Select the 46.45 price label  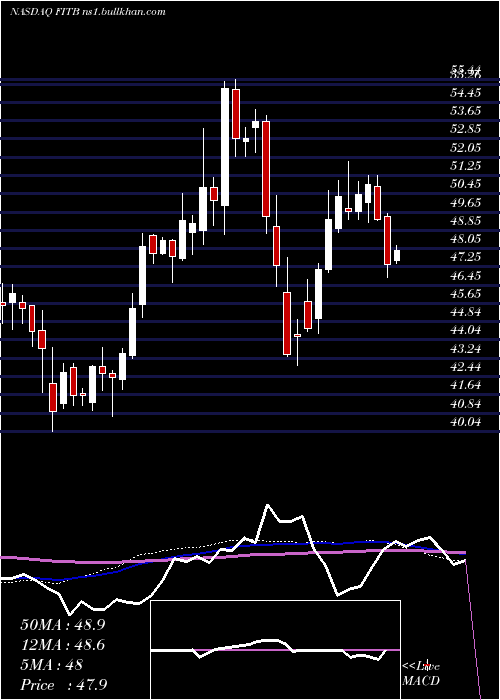(466, 275)
